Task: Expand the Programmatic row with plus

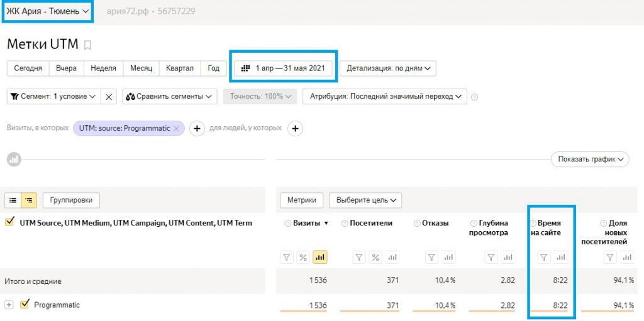Action: coord(9,305)
